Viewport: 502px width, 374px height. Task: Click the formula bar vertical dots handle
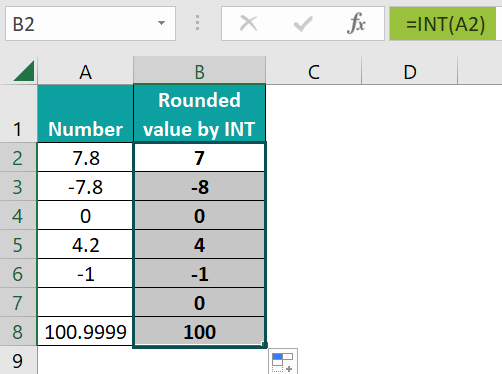coord(198,23)
